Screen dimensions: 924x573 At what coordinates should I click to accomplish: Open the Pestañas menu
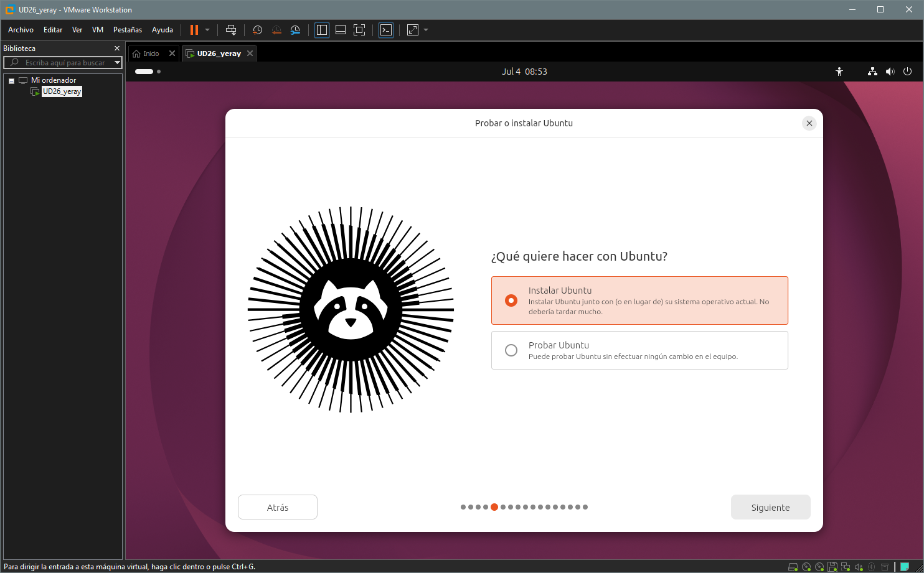click(x=128, y=30)
